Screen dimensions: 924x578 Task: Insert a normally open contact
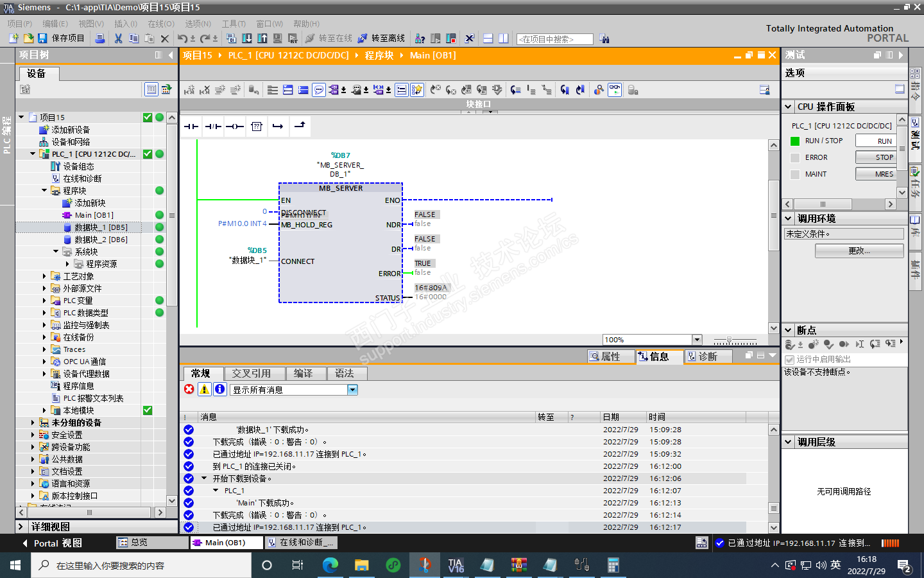coord(191,127)
